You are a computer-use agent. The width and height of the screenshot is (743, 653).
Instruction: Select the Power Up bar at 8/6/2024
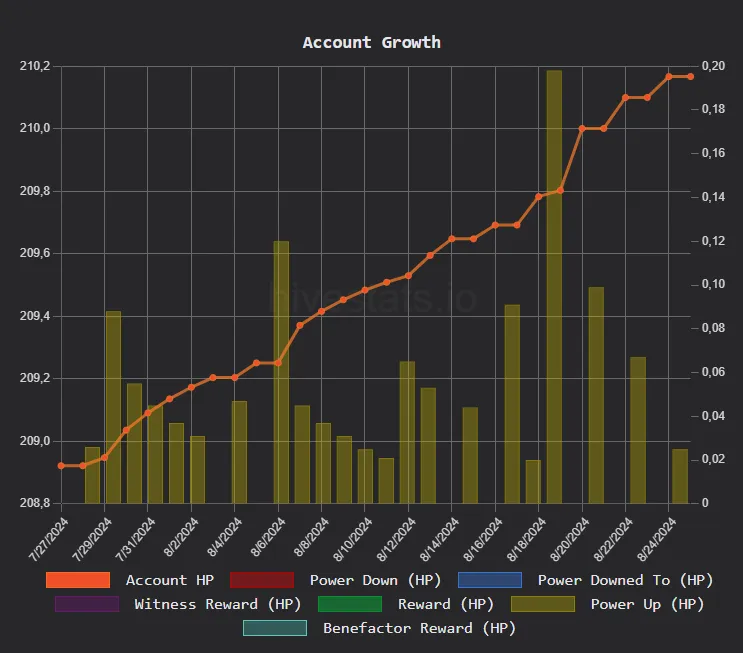coord(281,372)
